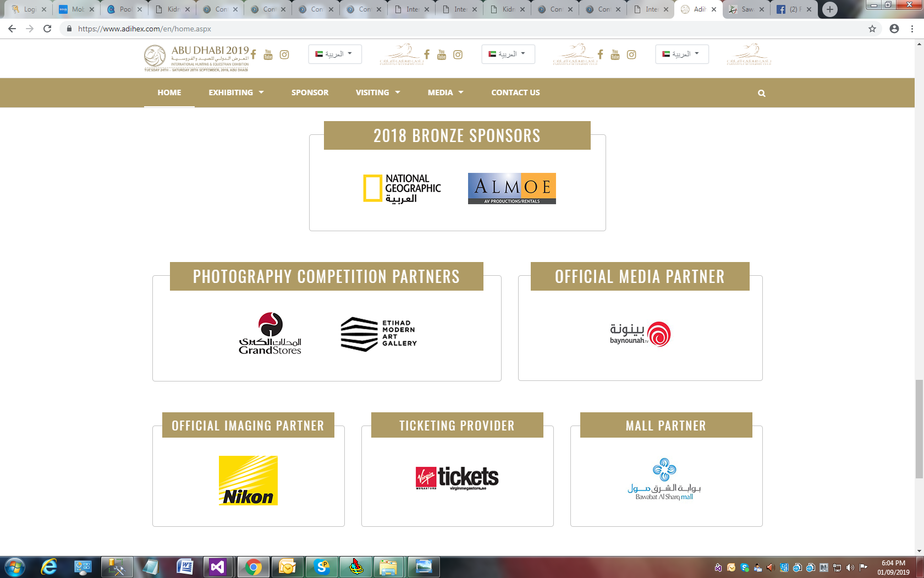Open the file explorer folder in taskbar
The width and height of the screenshot is (924, 578).
tap(389, 567)
